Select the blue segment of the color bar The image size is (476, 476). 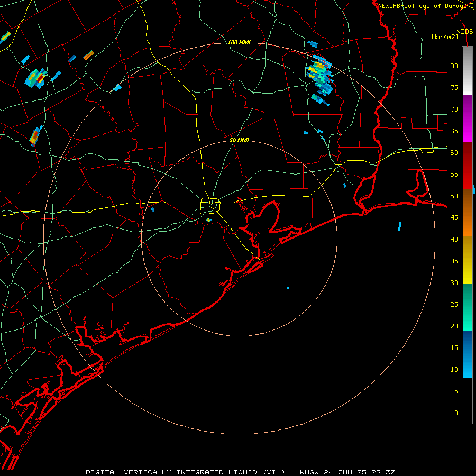[x=467, y=354]
